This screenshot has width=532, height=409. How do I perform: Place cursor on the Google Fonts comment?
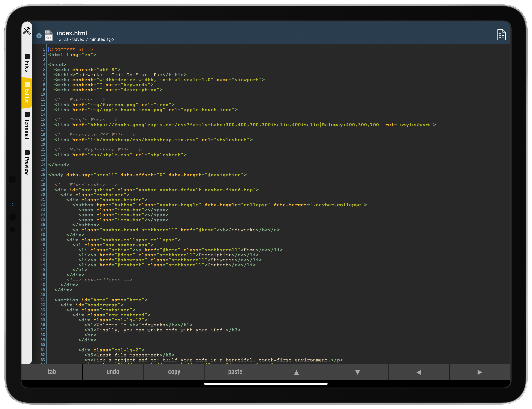coord(86,120)
